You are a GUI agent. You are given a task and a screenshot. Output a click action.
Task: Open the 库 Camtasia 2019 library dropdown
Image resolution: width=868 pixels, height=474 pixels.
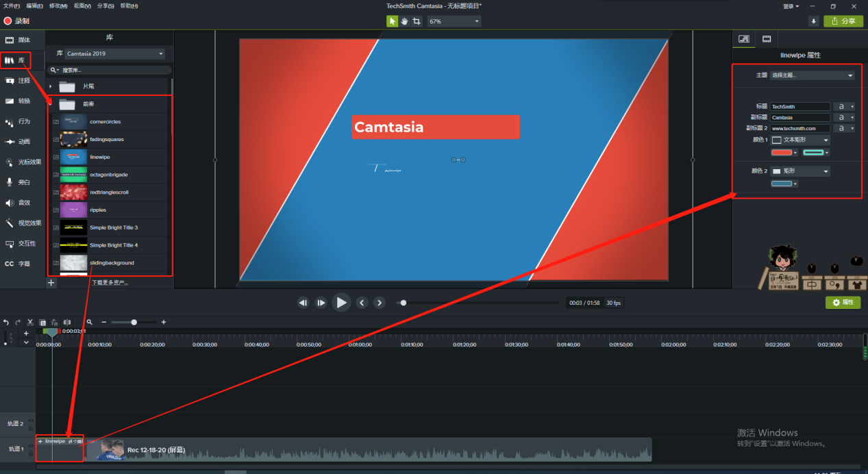coord(114,53)
